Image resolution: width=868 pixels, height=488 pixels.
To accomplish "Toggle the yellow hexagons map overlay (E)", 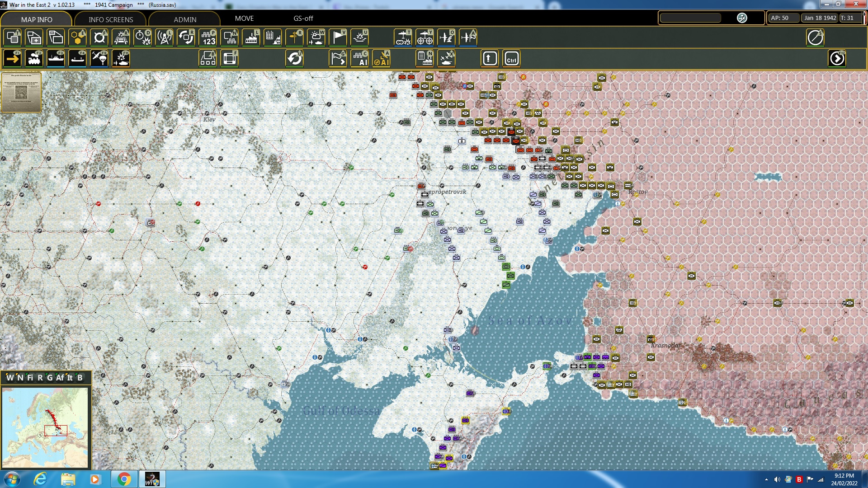I will (78, 38).
